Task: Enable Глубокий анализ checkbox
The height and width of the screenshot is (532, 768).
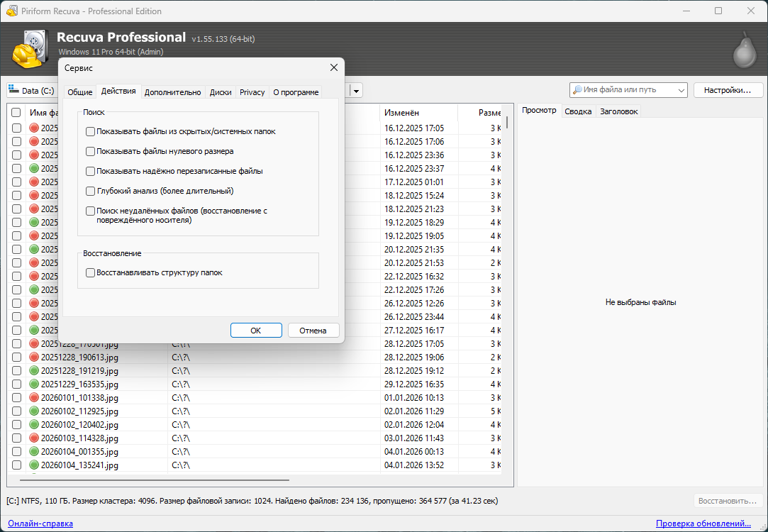Action: [90, 191]
